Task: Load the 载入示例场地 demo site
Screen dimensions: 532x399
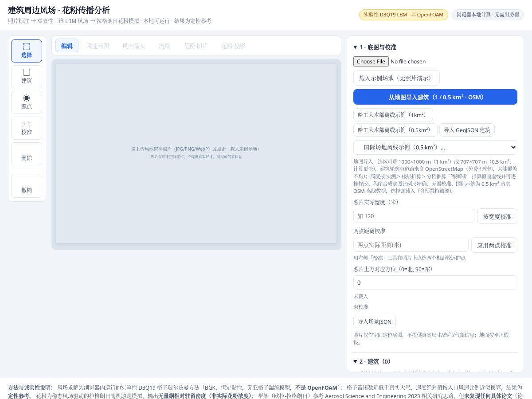Action: pyautogui.click(x=396, y=78)
